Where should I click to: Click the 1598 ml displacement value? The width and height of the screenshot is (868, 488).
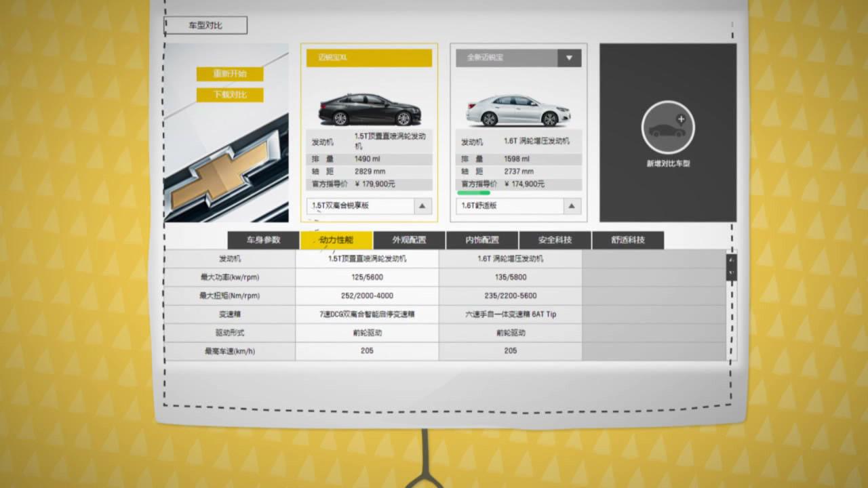[517, 159]
